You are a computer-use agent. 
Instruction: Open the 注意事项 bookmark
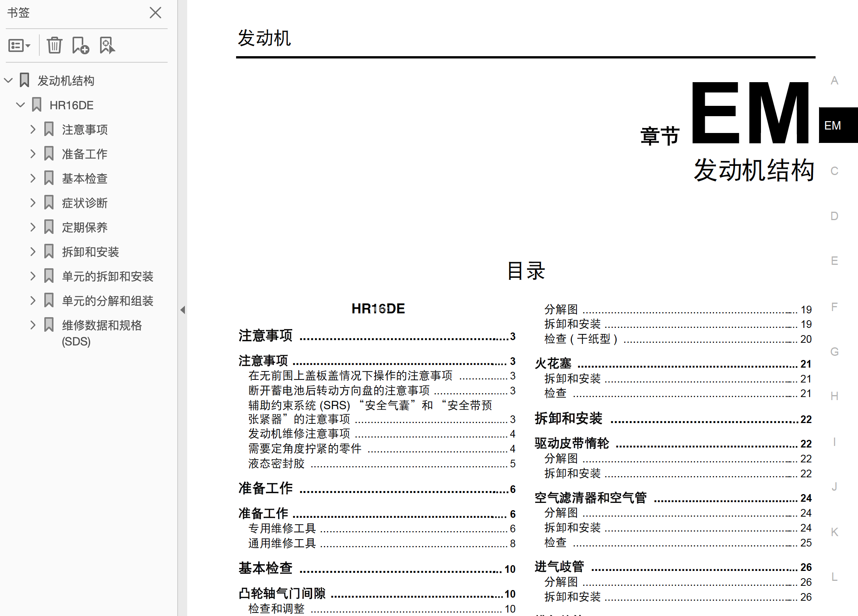[x=85, y=130]
